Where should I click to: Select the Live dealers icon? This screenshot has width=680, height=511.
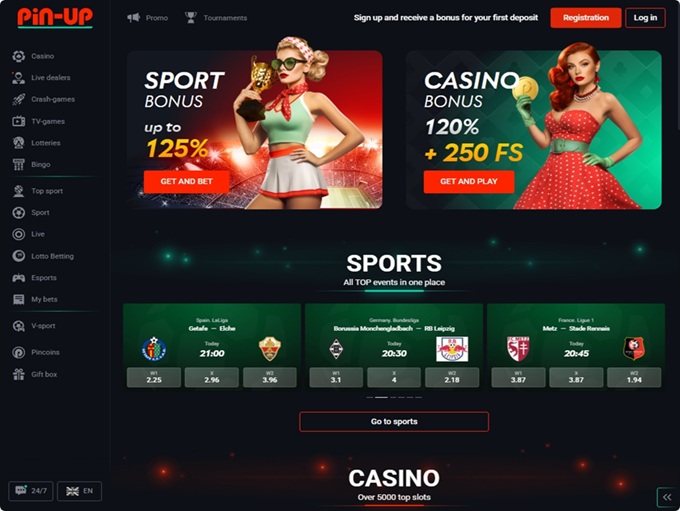[x=19, y=78]
